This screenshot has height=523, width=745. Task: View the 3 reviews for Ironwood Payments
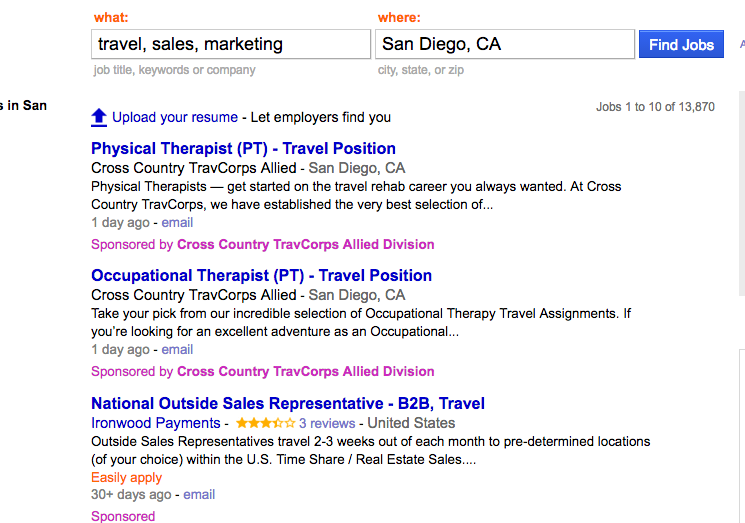[327, 423]
